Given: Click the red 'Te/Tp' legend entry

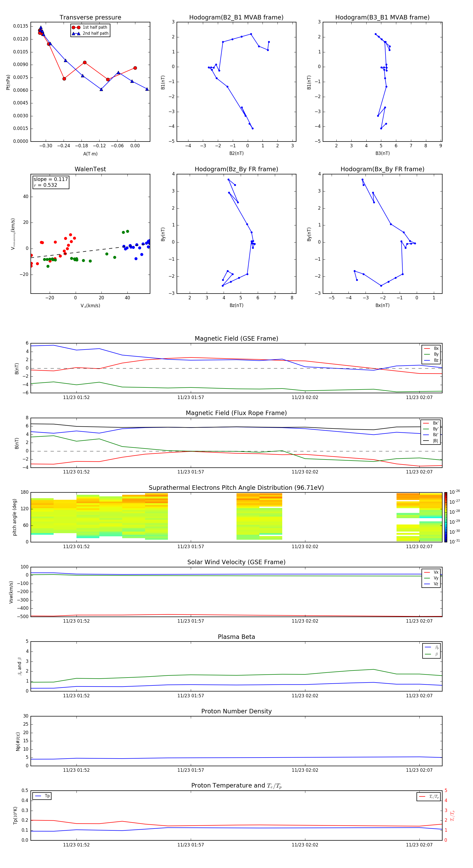Looking at the screenshot, I should click(429, 797).
